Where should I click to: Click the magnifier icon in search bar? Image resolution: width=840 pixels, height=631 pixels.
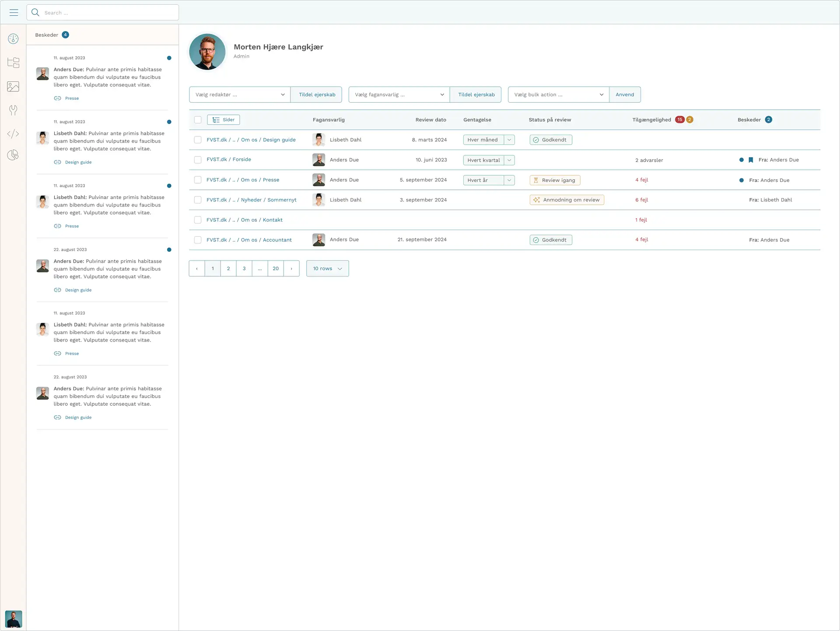35,13
